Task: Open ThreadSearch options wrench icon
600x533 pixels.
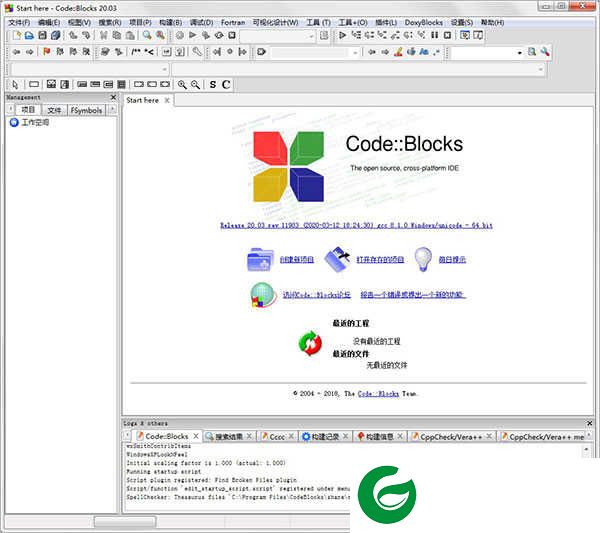Action: (x=545, y=52)
